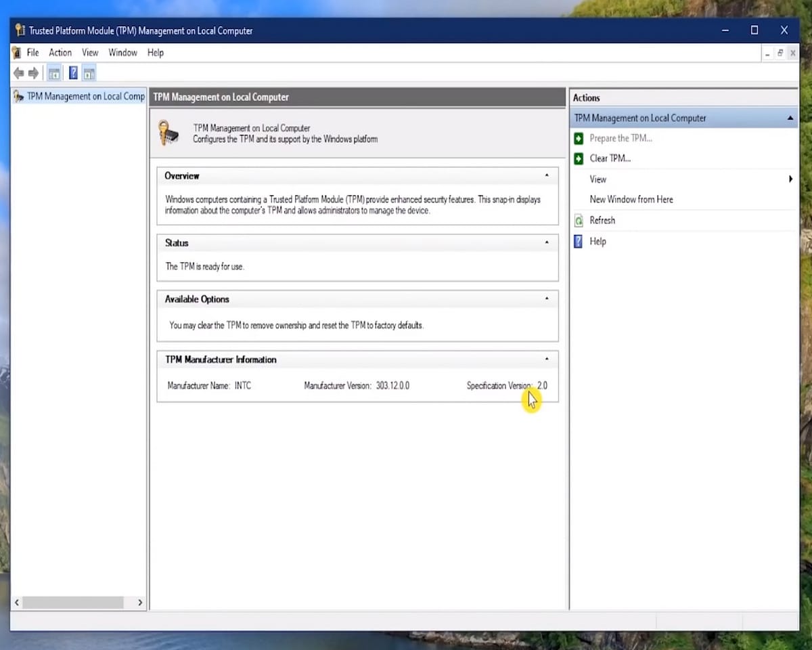
Task: Choose New Window from Here
Action: 631,200
